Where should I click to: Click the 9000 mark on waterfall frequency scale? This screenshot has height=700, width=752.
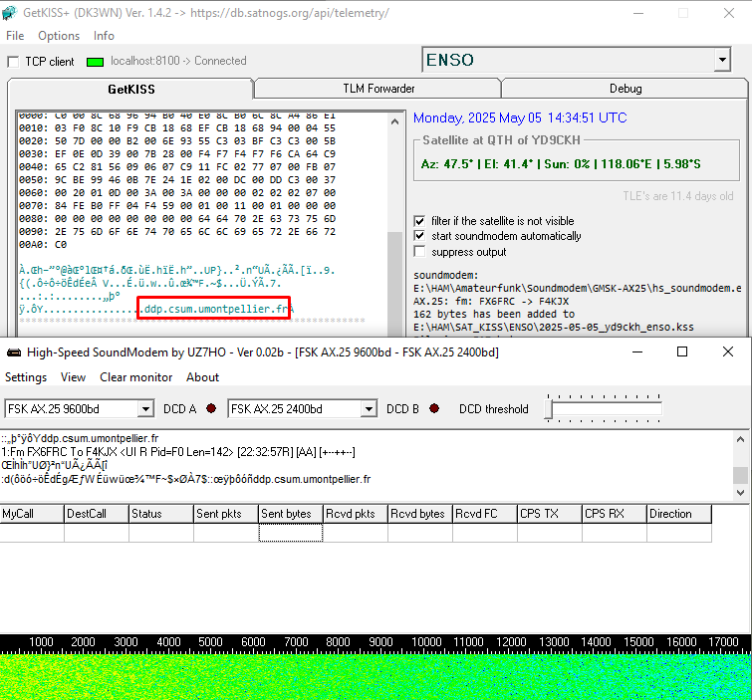point(380,642)
